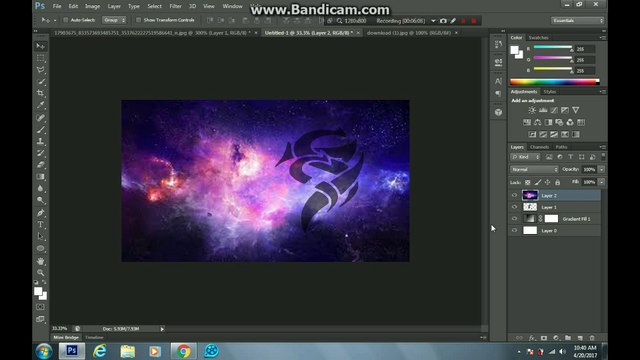Open the Image menu
Viewport: 640px width, 360px height.
click(x=92, y=7)
